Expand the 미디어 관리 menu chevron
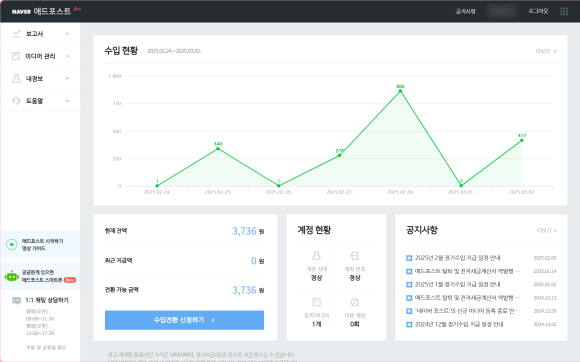This screenshot has width=580, height=362. [67, 56]
